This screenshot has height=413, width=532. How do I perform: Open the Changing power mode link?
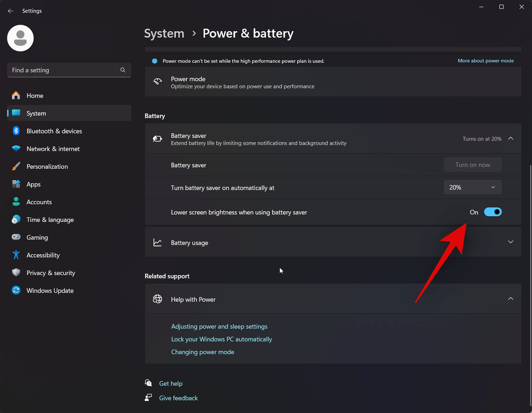tap(203, 352)
